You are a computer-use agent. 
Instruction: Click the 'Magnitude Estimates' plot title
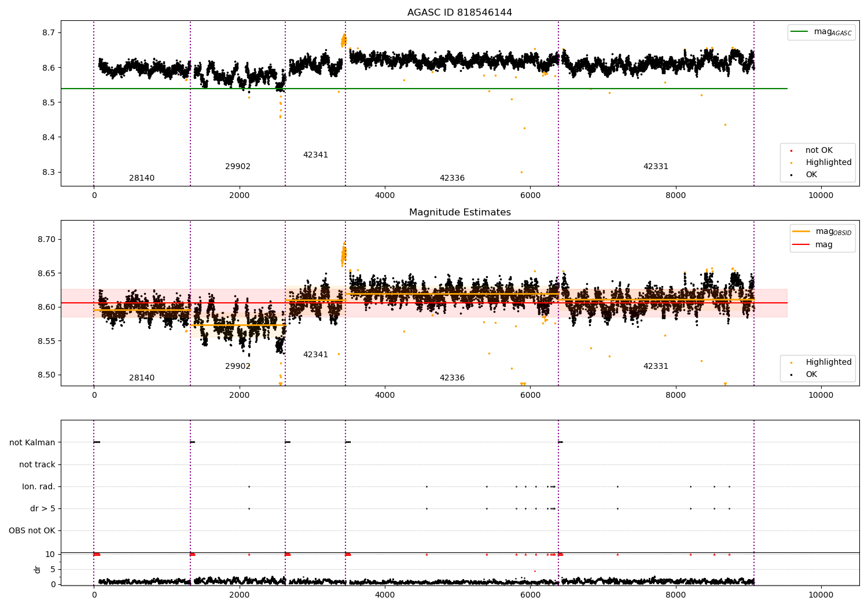pos(459,213)
